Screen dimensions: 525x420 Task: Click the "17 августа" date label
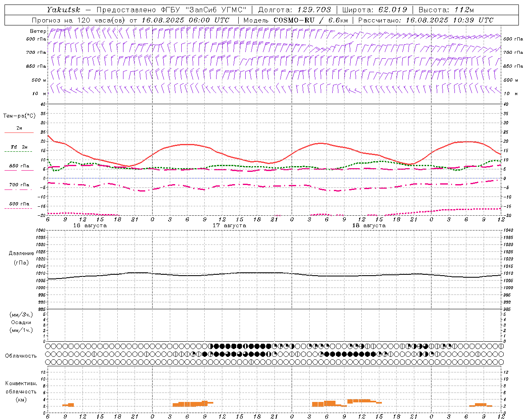tap(229, 226)
